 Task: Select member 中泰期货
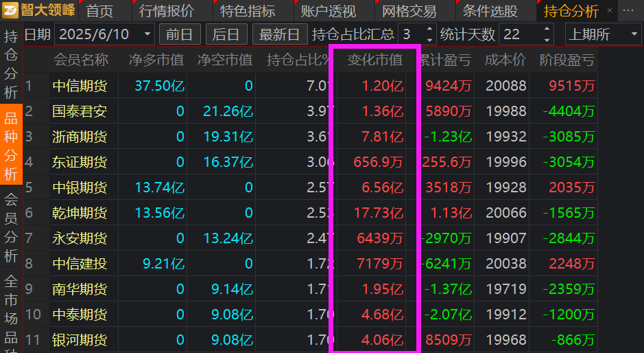tap(80, 315)
